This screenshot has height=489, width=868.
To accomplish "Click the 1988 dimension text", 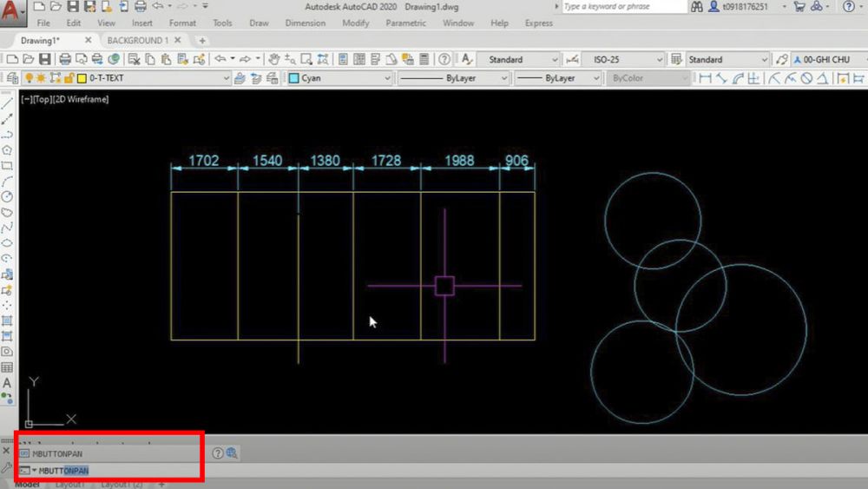I will click(x=459, y=161).
